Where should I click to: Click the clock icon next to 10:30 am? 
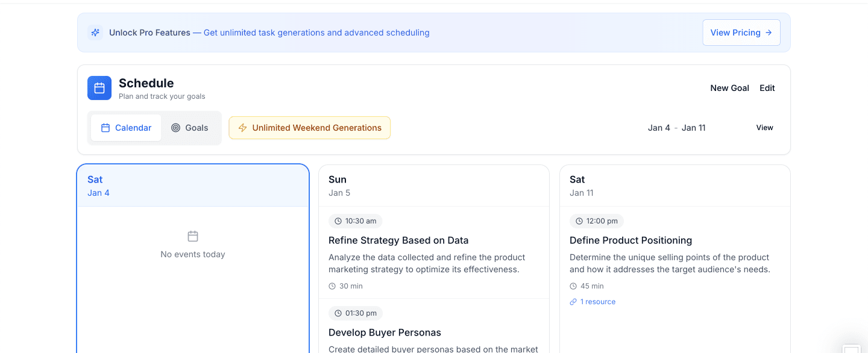pyautogui.click(x=338, y=221)
